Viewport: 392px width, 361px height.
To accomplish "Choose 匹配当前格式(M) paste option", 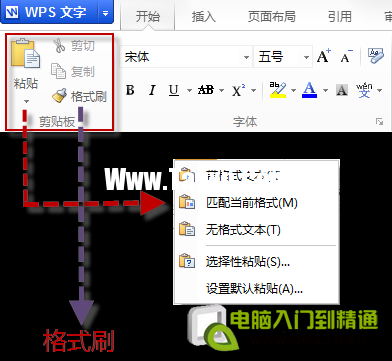I will (x=256, y=203).
